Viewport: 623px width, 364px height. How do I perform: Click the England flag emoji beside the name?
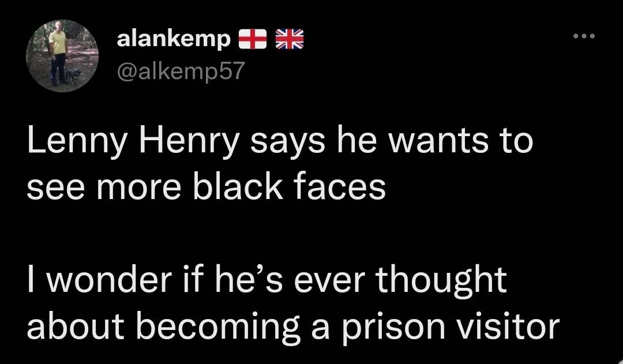[x=252, y=39]
